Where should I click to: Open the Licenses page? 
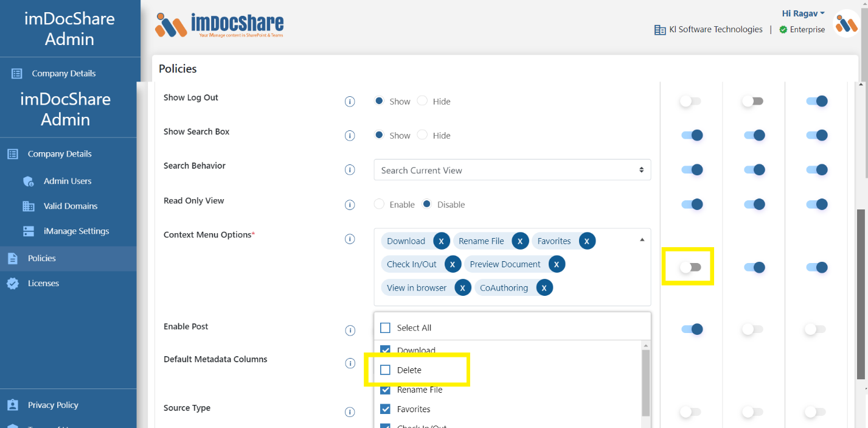43,283
